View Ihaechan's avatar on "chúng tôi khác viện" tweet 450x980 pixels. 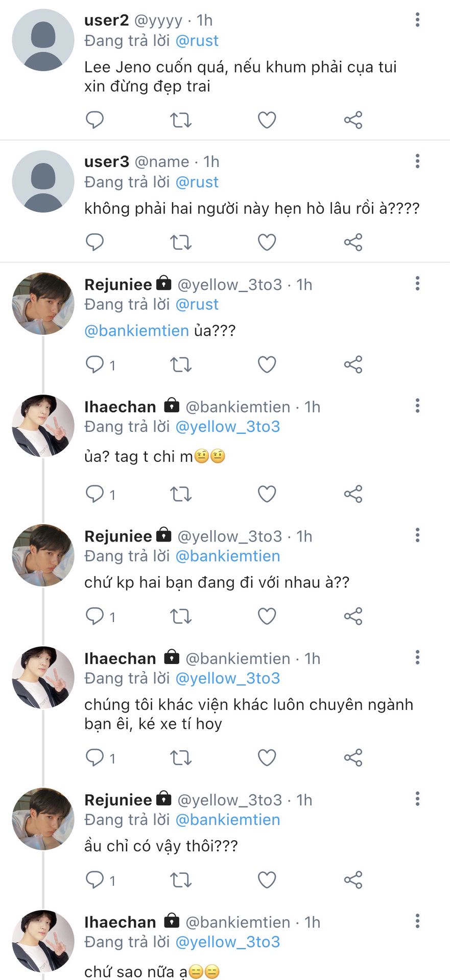[x=43, y=678]
